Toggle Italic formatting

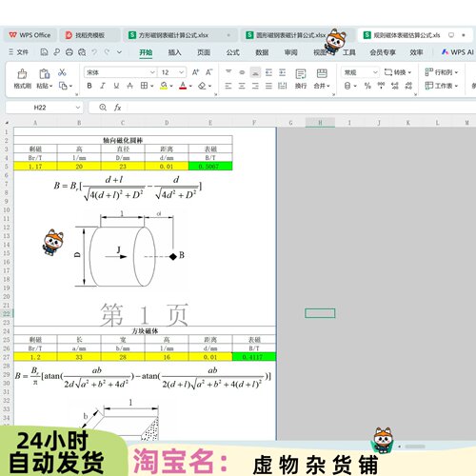click(x=103, y=86)
